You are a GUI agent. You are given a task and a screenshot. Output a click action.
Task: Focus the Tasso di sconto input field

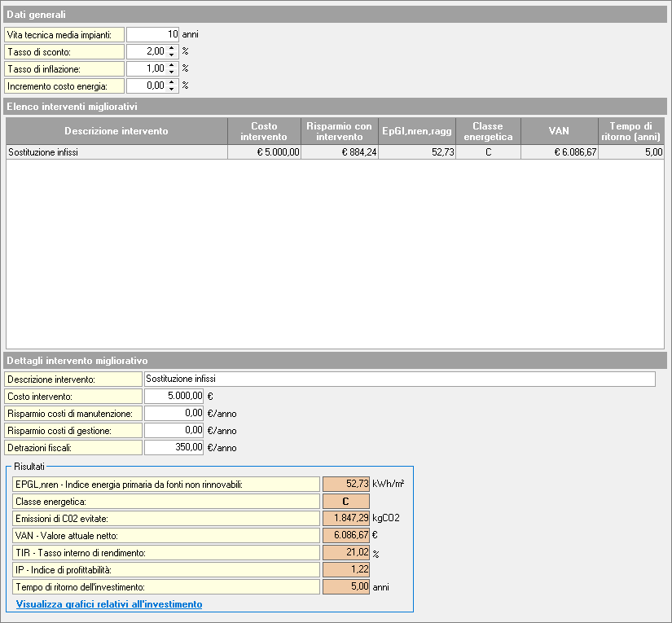click(147, 51)
